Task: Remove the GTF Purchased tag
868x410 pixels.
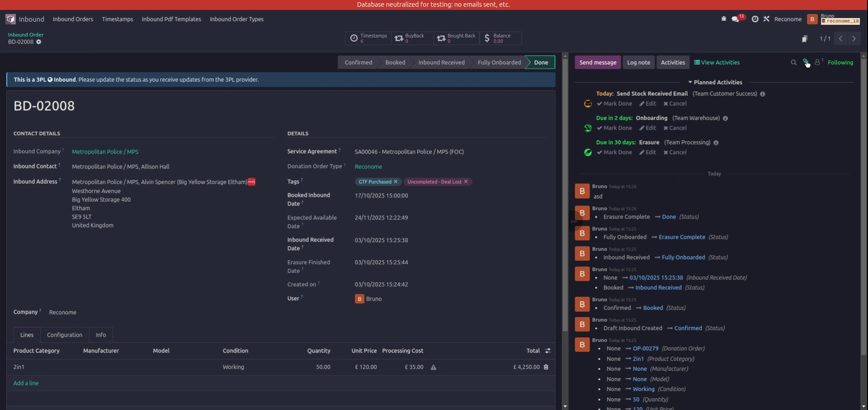Action: 396,182
